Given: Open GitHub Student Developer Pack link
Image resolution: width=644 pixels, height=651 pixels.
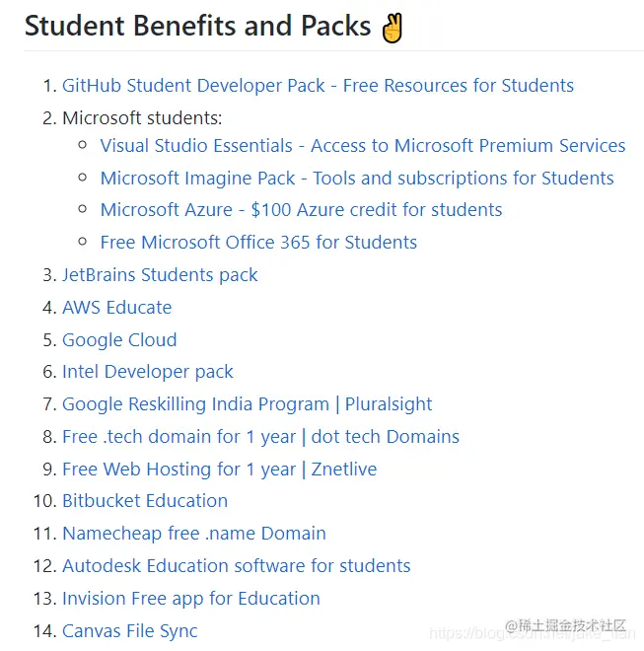Looking at the screenshot, I should (x=319, y=86).
